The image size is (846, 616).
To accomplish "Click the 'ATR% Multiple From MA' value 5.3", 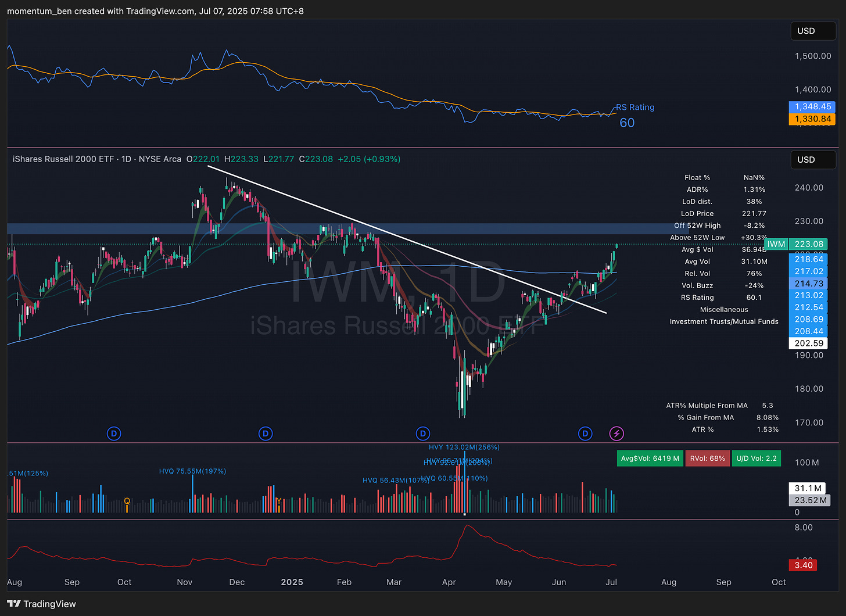I will (x=768, y=406).
